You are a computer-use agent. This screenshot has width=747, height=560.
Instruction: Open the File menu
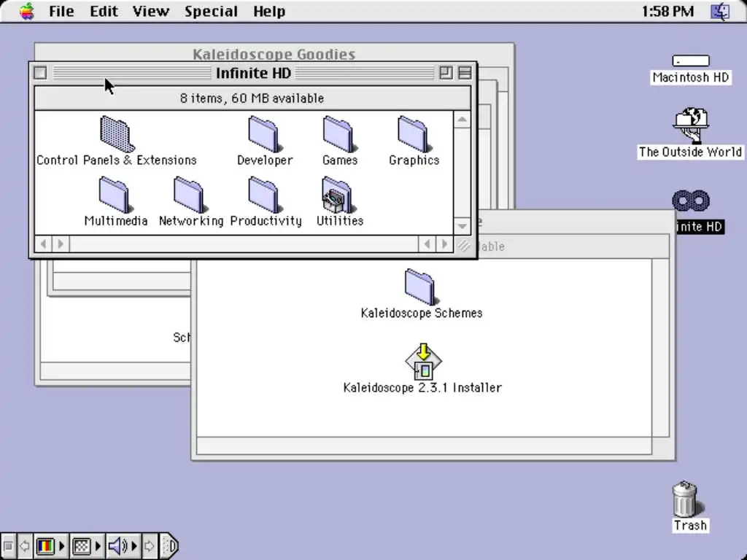coord(61,11)
